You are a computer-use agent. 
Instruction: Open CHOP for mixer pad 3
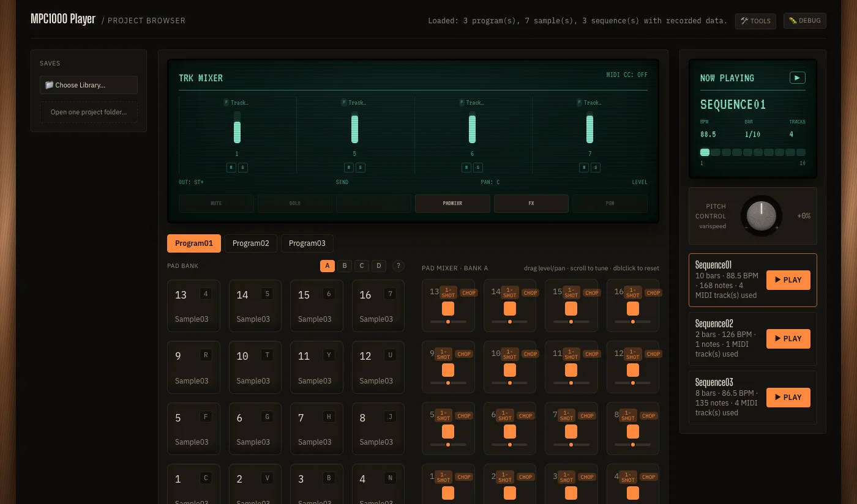pos(587,477)
